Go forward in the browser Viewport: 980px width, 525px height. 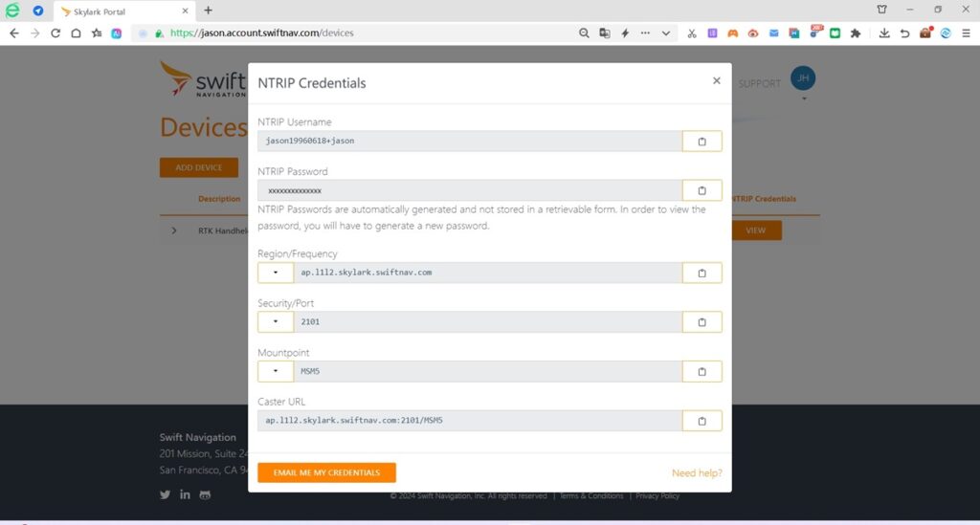(x=35, y=33)
